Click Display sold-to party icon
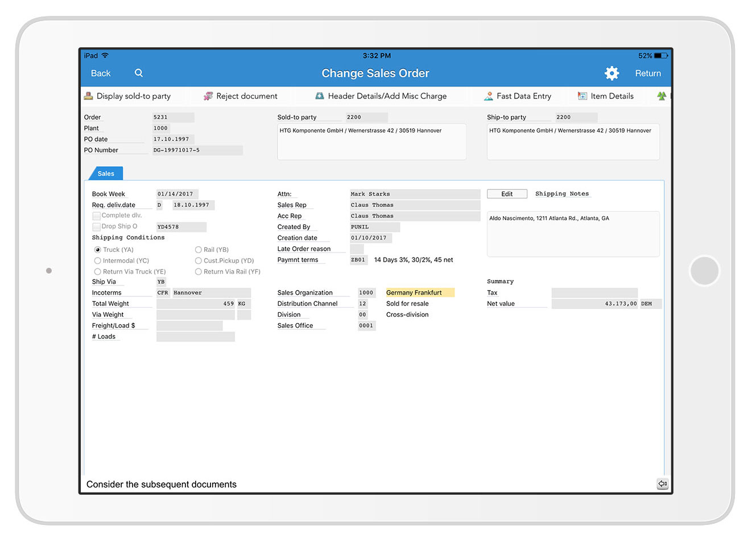 click(x=89, y=96)
